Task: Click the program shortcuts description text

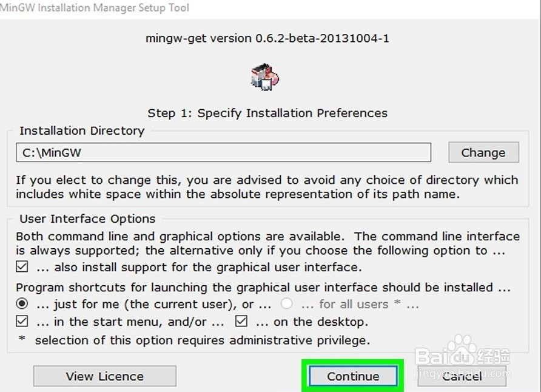Action: [263, 288]
